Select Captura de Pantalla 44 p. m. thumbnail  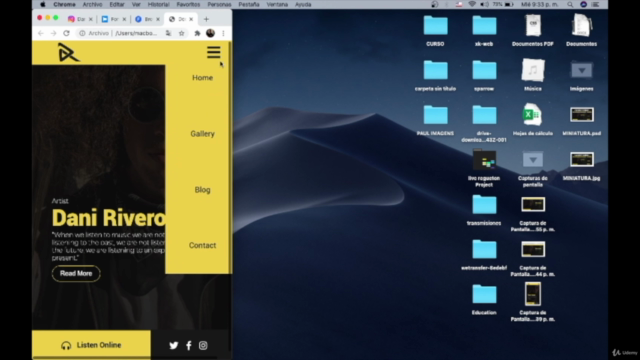coord(533,249)
